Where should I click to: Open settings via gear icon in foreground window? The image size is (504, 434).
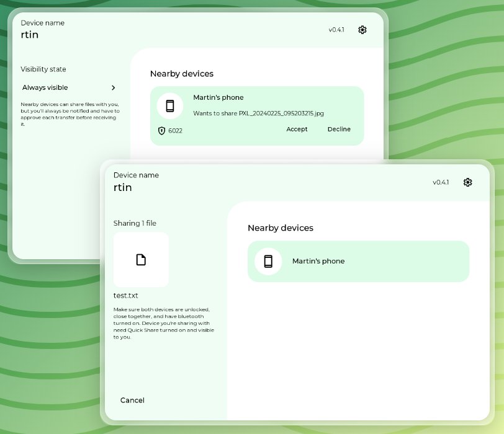467,182
